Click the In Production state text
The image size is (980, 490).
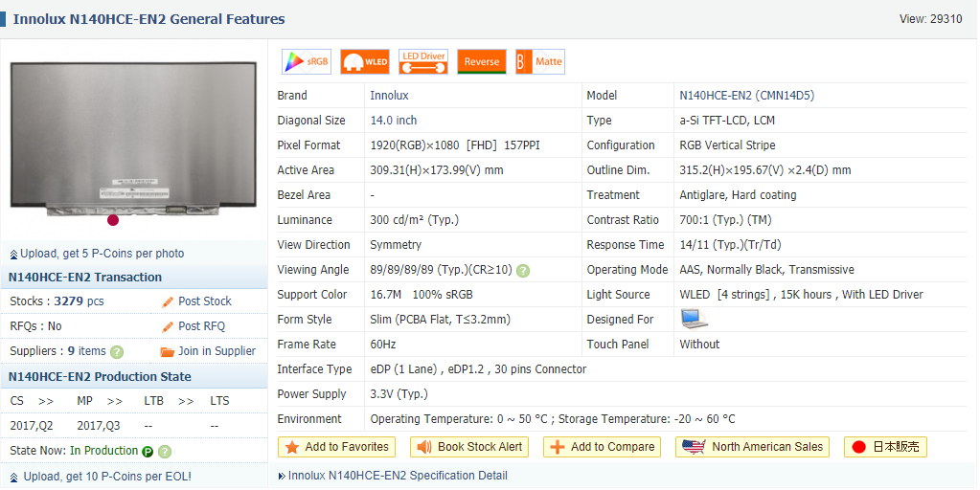point(103,451)
